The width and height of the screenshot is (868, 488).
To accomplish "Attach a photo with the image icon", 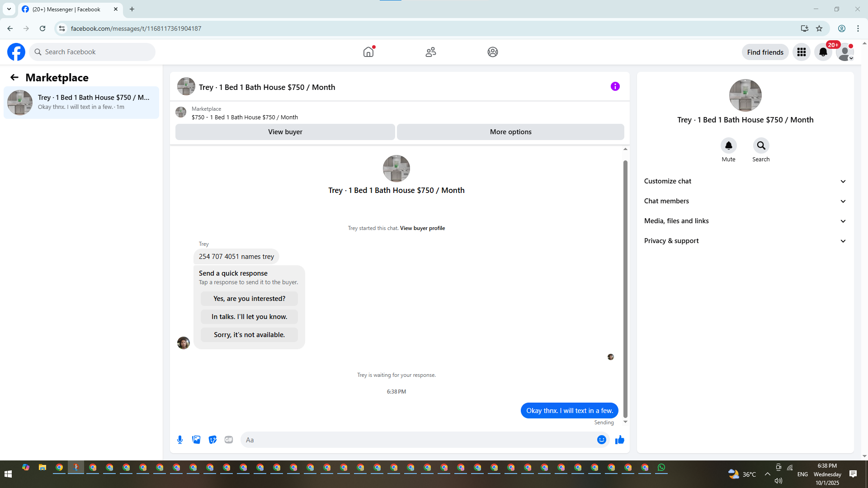I will click(x=196, y=440).
